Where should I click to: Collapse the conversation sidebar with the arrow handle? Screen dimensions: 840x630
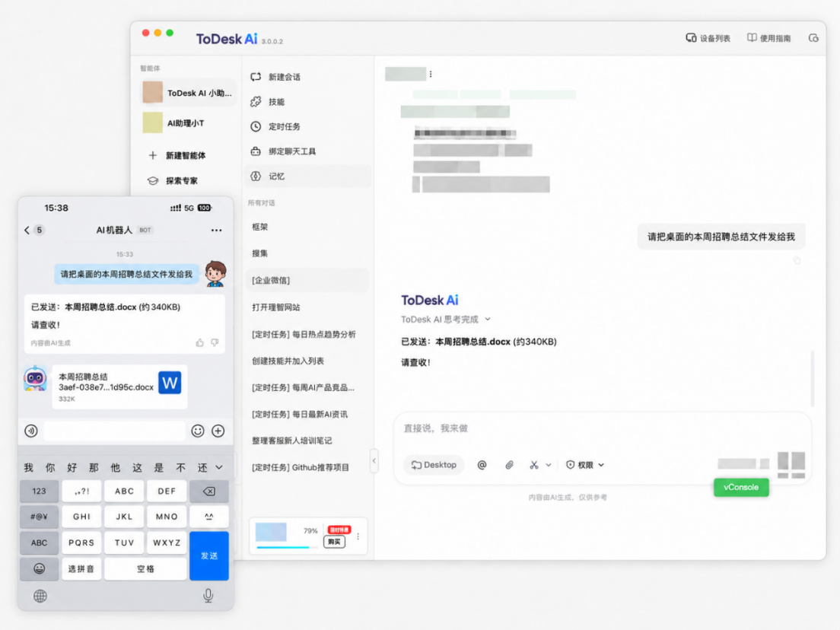click(374, 461)
